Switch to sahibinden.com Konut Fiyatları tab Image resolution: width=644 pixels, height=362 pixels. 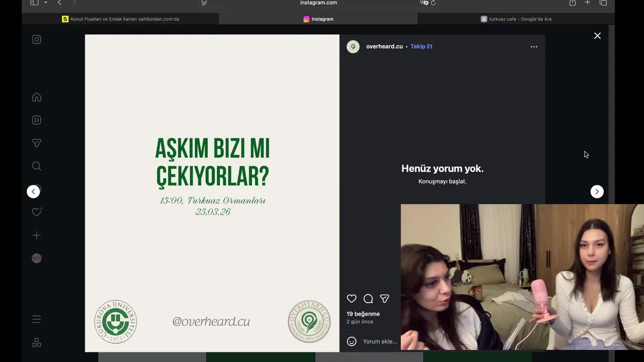tap(120, 19)
